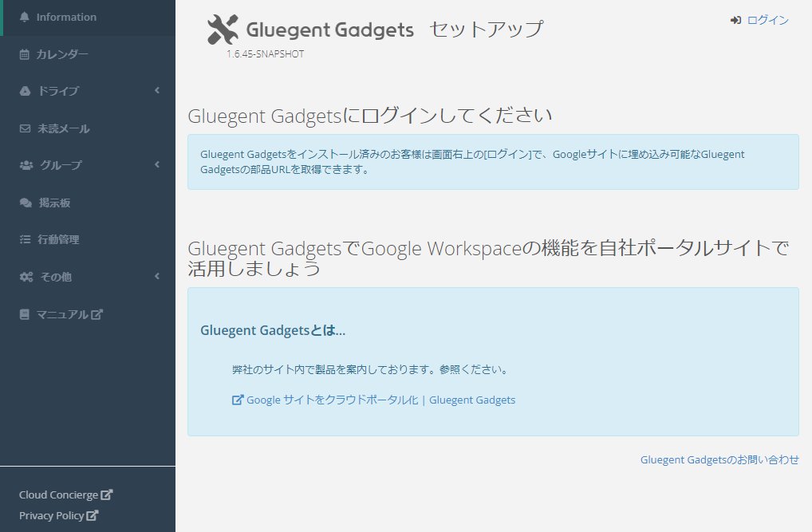Open 未読メール in the sidebar
The height and width of the screenshot is (532, 812).
[88, 128]
